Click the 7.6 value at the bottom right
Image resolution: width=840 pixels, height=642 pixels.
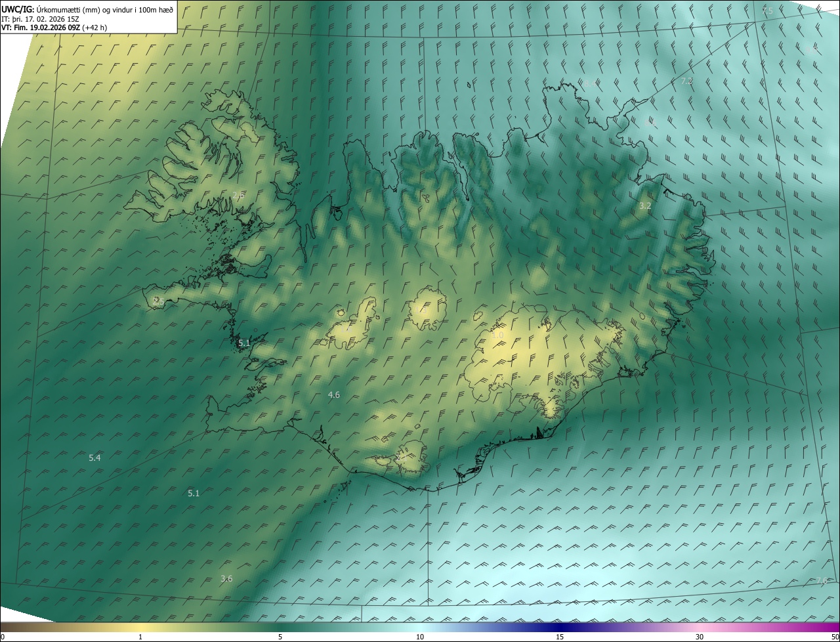(x=822, y=580)
